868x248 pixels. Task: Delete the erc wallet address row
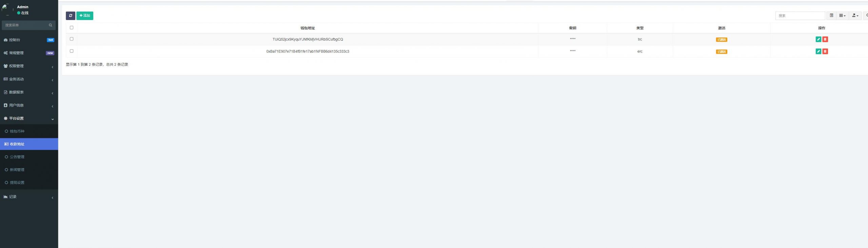[825, 51]
